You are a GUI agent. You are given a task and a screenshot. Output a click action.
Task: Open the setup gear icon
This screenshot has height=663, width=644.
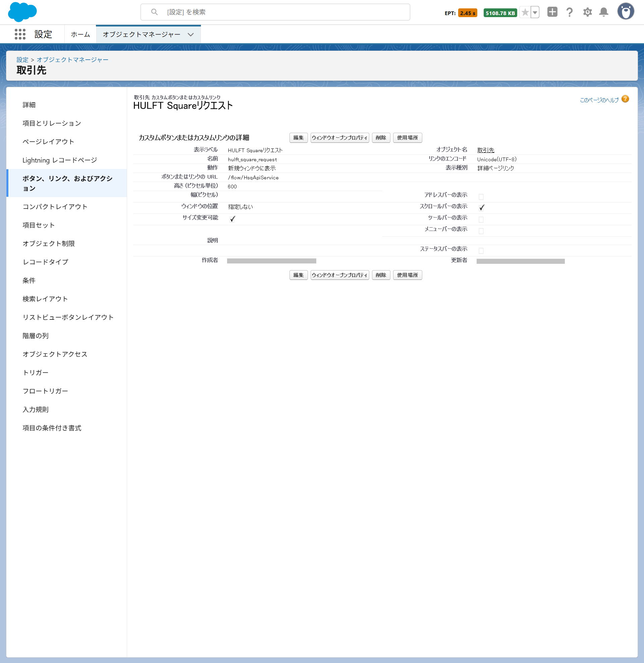click(x=587, y=12)
